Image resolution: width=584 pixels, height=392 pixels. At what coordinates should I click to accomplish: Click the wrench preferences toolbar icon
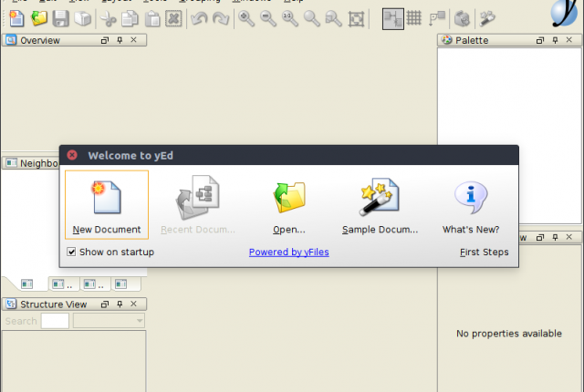pyautogui.click(x=487, y=18)
